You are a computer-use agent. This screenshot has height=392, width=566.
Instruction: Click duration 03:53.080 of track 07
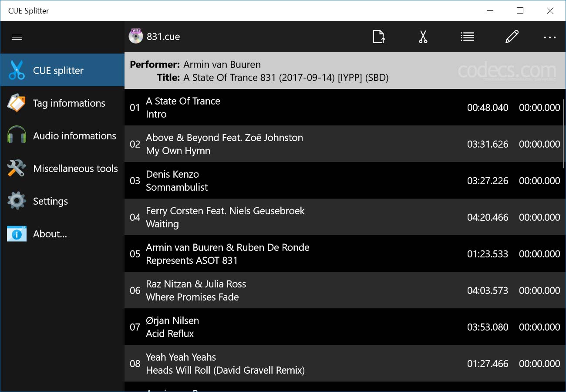pos(488,327)
